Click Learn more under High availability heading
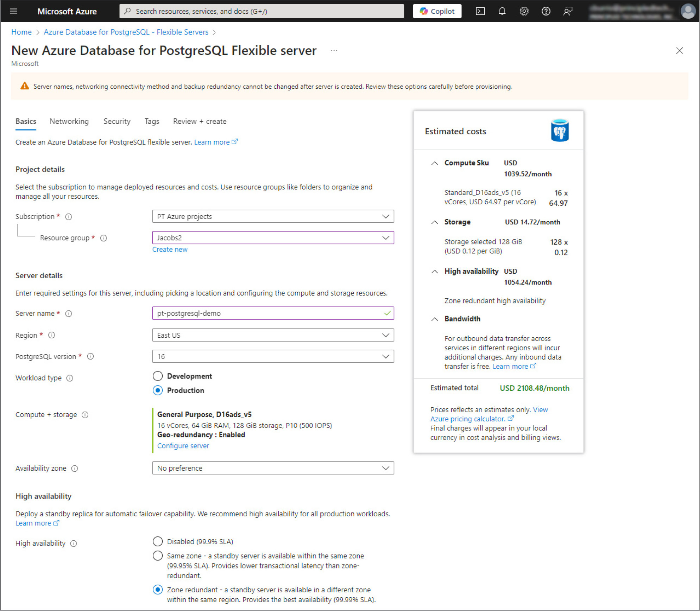The image size is (700, 611). (37, 523)
